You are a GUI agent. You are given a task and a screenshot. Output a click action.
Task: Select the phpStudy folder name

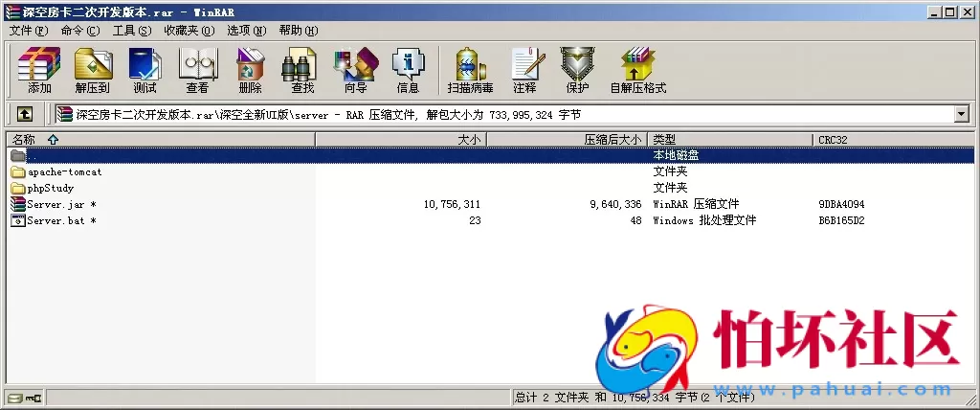coord(51,188)
